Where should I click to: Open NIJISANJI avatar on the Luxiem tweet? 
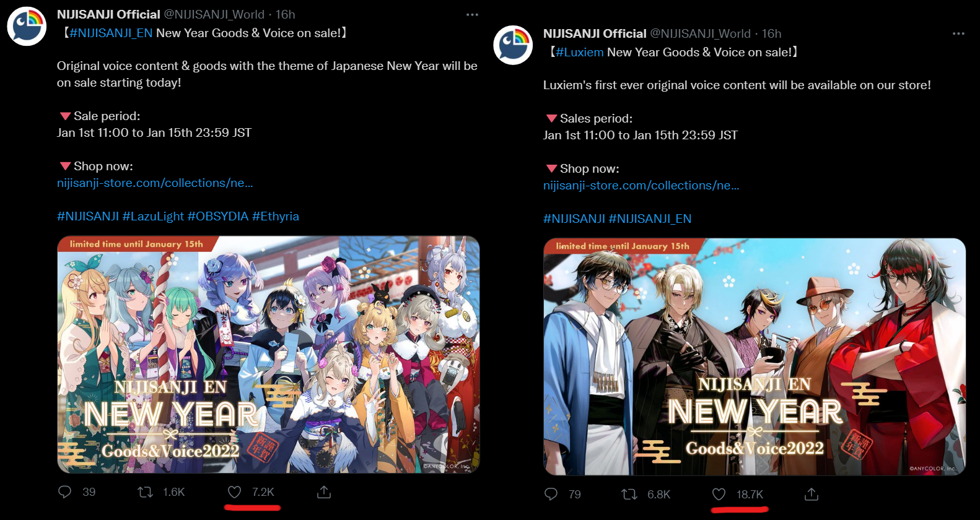513,45
